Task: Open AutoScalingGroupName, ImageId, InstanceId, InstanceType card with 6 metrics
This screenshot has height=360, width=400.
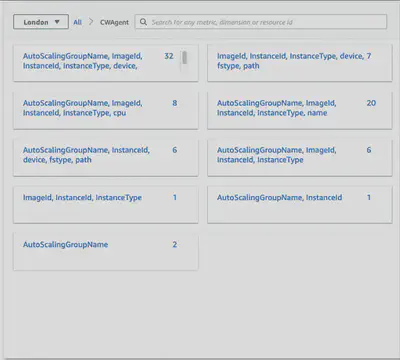Action: click(x=300, y=157)
